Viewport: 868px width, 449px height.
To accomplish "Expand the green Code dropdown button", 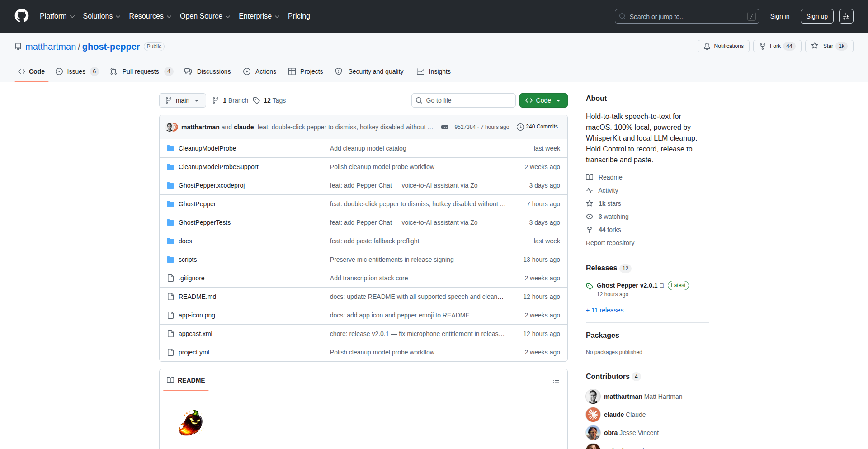I will coord(543,100).
